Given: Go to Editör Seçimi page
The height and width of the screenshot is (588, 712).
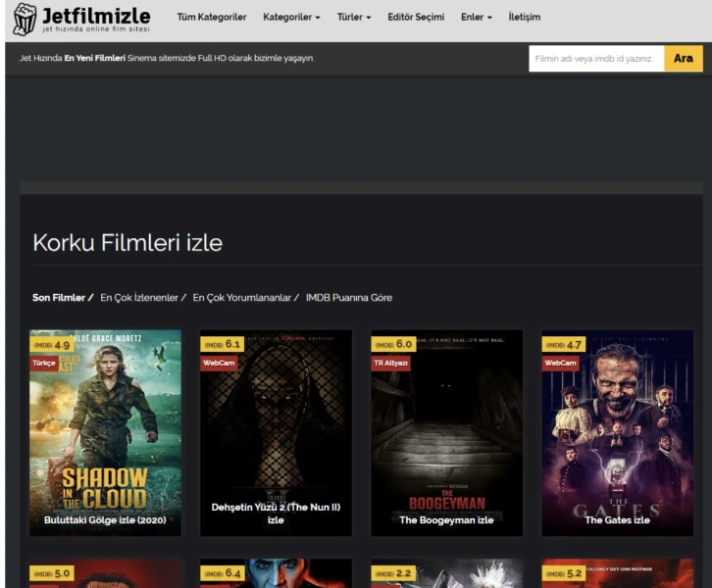Looking at the screenshot, I should pos(416,18).
